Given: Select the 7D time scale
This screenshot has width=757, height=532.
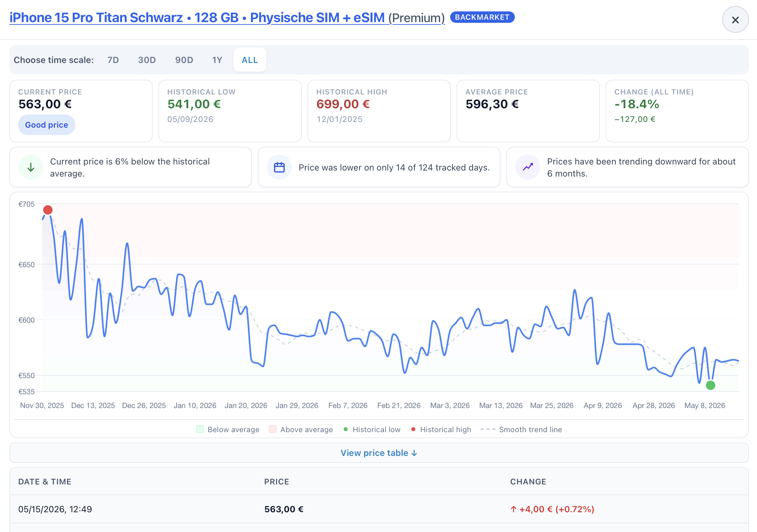Looking at the screenshot, I should pos(113,60).
